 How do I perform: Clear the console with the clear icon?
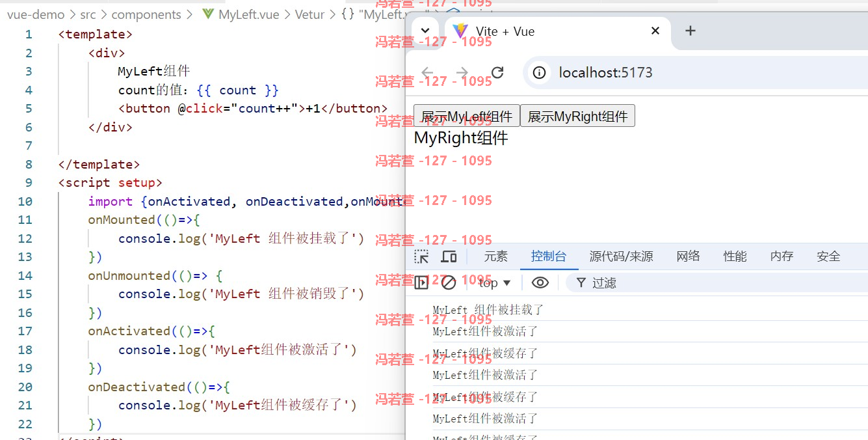449,282
